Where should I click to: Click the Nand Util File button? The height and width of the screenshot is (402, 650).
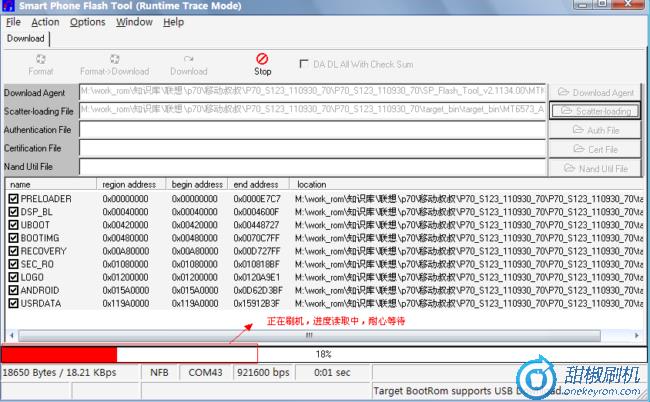(x=595, y=168)
